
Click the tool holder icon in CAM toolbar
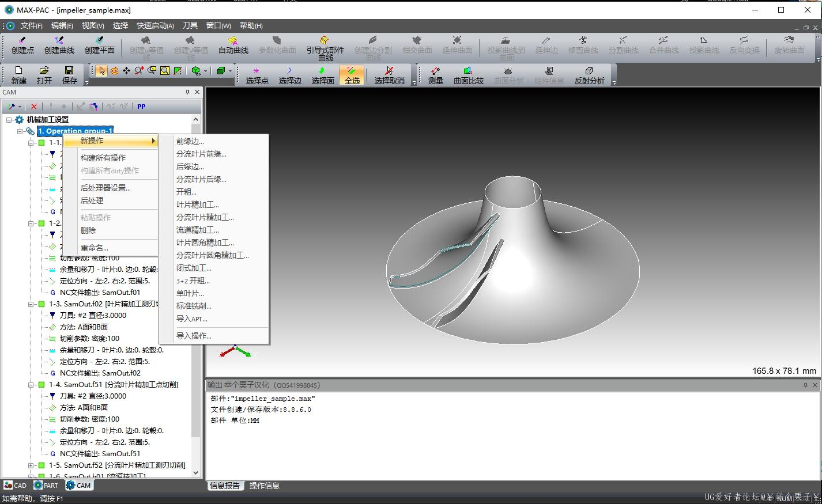(94, 107)
